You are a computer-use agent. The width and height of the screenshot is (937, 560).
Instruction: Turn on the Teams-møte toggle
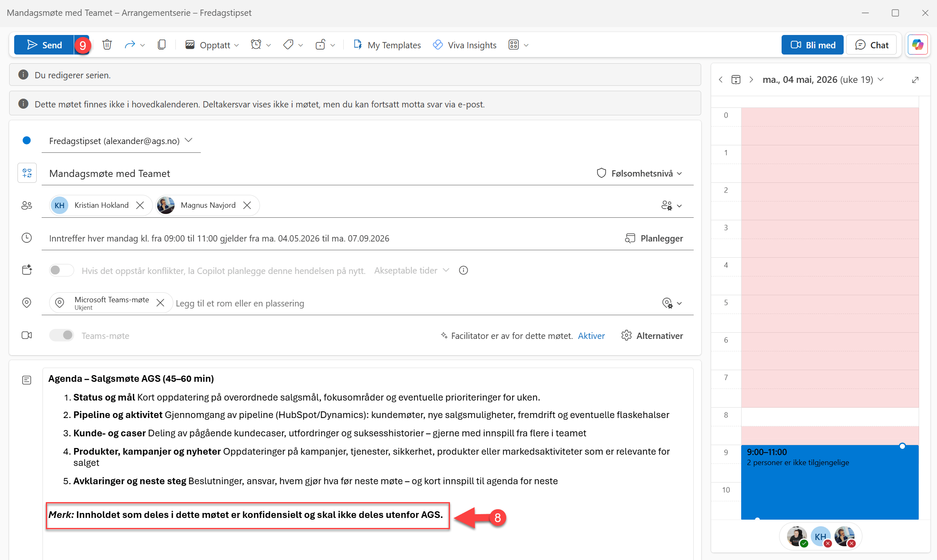(x=61, y=335)
